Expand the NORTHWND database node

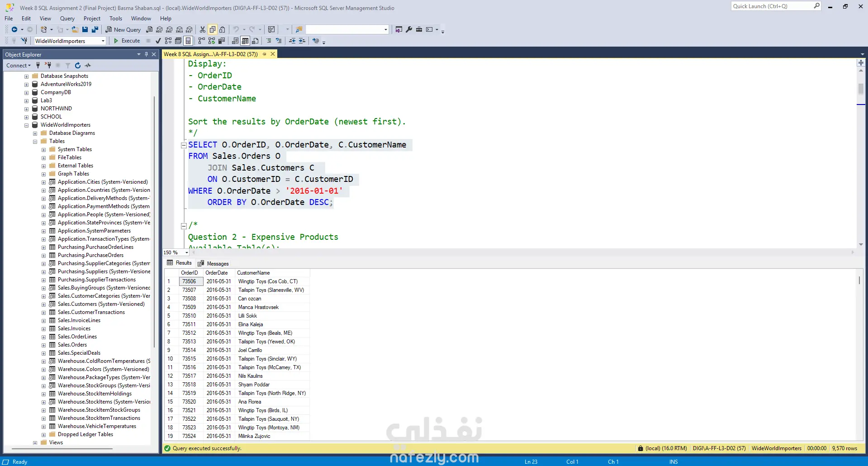26,109
